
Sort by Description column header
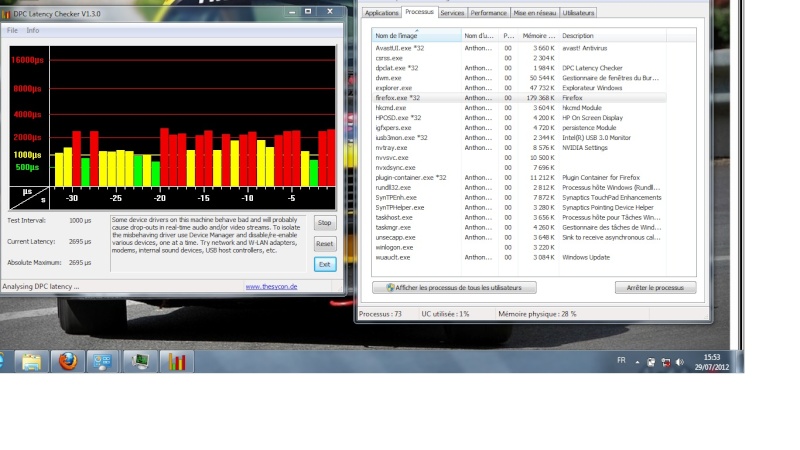tap(612, 36)
